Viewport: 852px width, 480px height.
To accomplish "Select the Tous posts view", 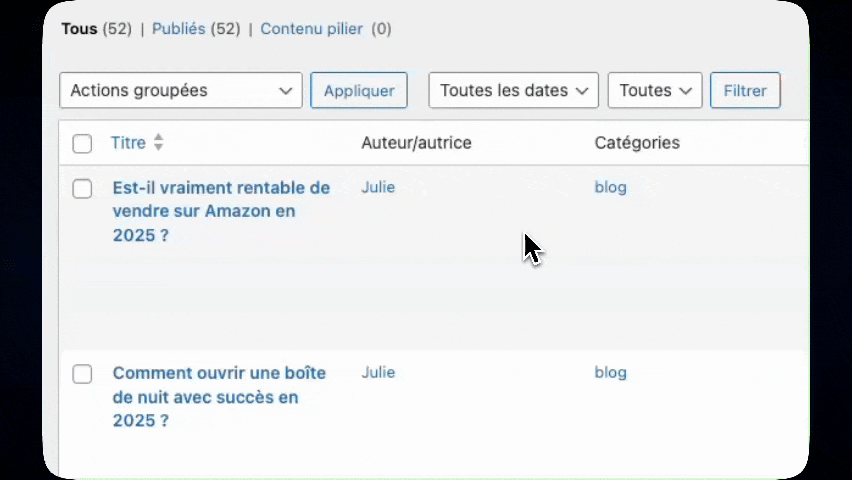I will point(79,29).
